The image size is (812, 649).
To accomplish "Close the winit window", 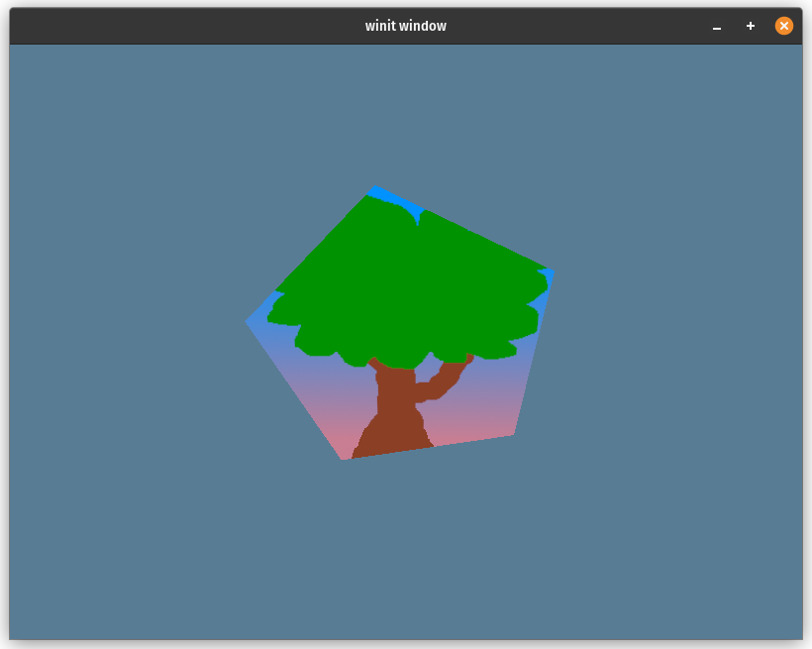I will click(783, 26).
